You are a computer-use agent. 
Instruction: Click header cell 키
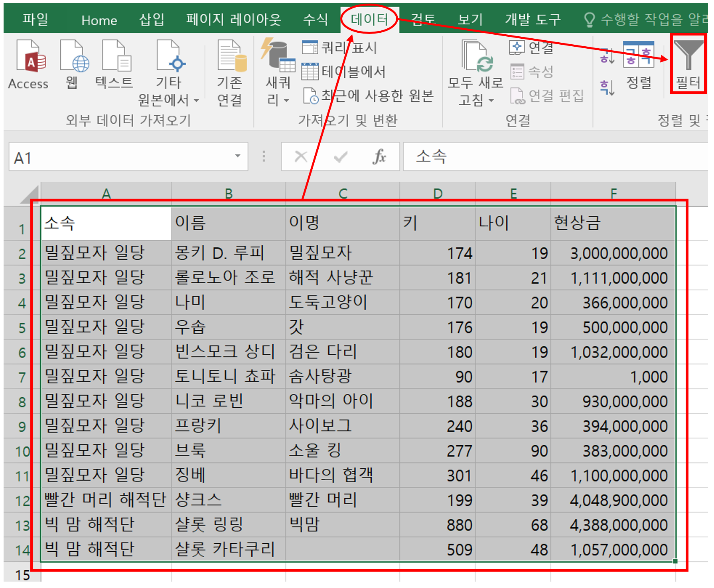[x=438, y=223]
